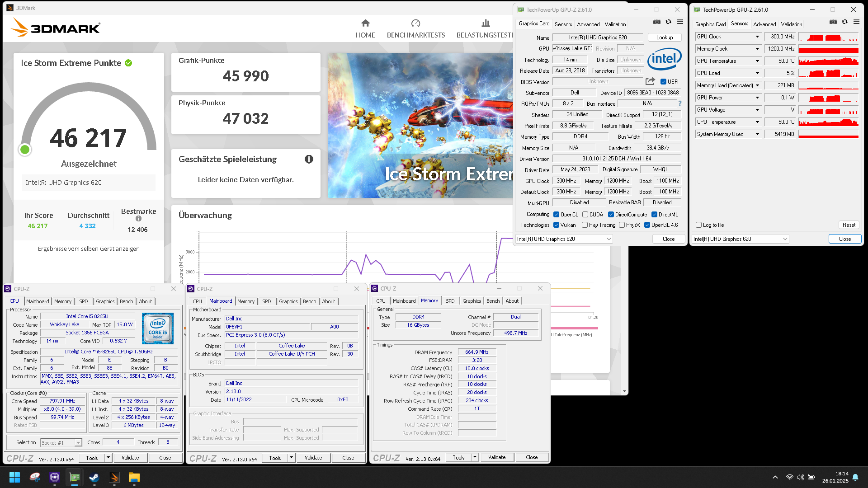Viewport: 868px width, 488px height.
Task: Click screenshot camera icon in GPU-Z Sensors window
Action: 833,22
